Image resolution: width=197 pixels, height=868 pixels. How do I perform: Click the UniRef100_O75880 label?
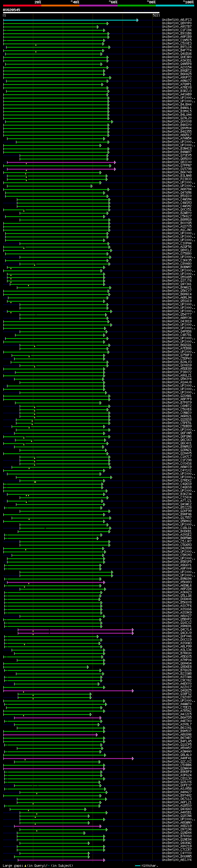pos(177,253)
